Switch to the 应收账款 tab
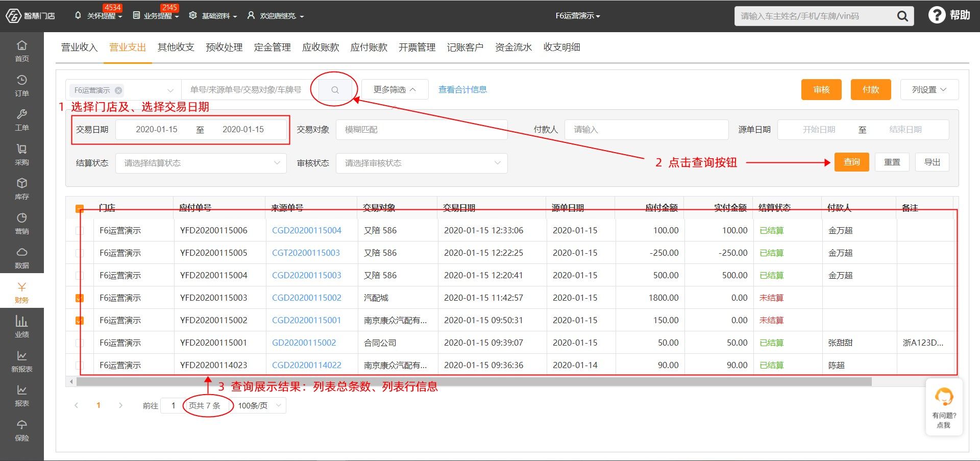The image size is (980, 461). click(321, 47)
